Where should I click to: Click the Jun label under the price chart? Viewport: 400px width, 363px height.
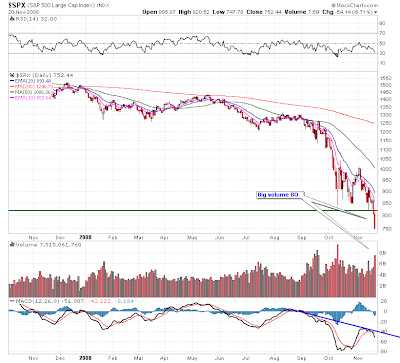point(219,238)
